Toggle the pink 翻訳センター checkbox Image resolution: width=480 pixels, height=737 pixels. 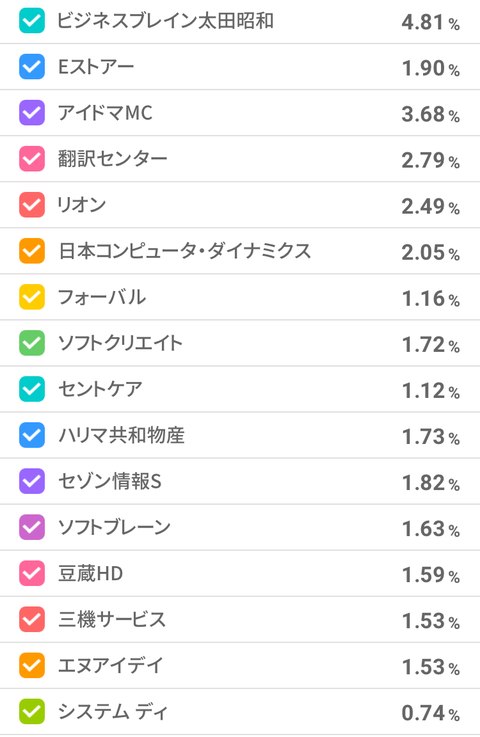click(x=32, y=159)
